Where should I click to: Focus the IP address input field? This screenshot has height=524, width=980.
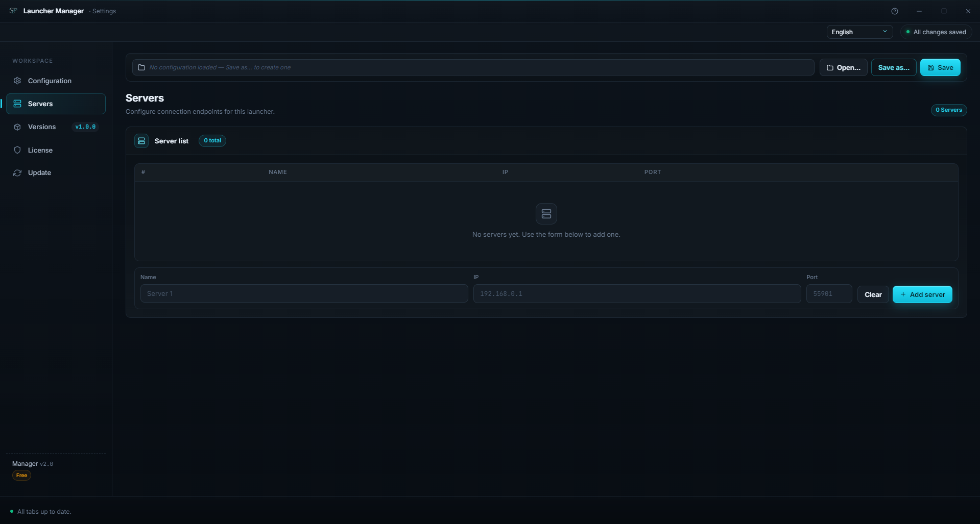pyautogui.click(x=637, y=293)
